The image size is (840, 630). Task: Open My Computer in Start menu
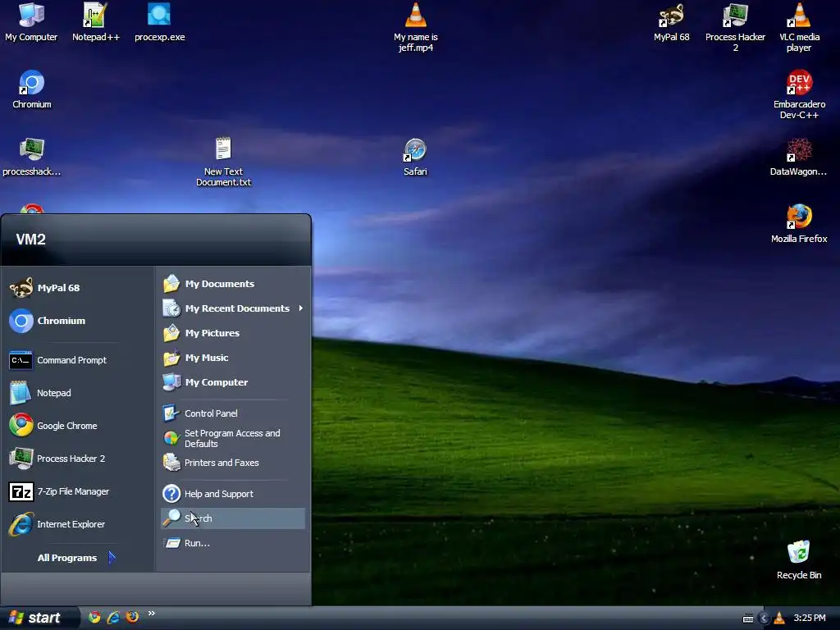coord(234,382)
